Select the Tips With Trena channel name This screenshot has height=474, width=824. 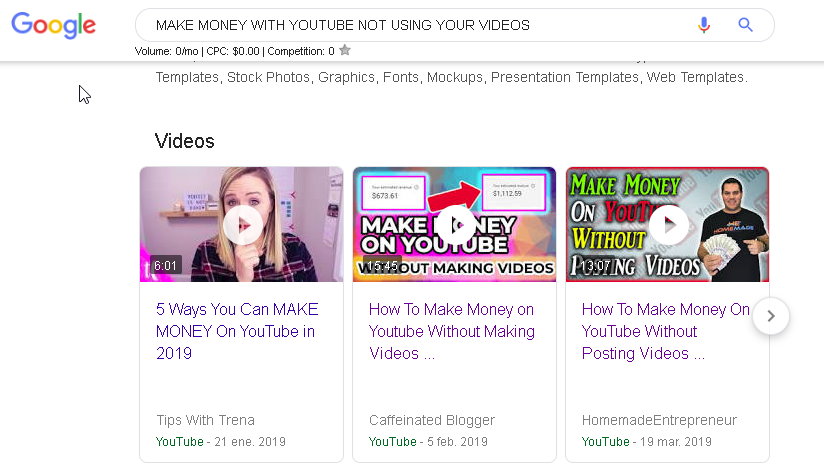point(205,420)
